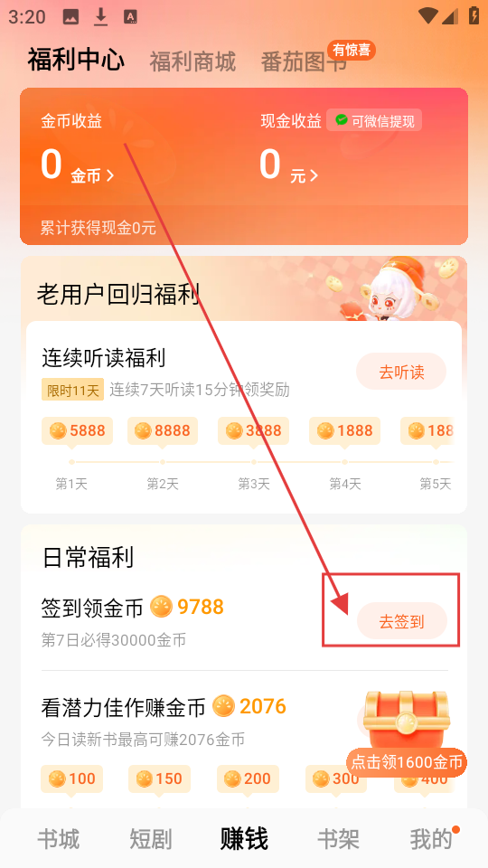Tap the 100 coin reading reward badge
488x868 pixels.
[72, 778]
